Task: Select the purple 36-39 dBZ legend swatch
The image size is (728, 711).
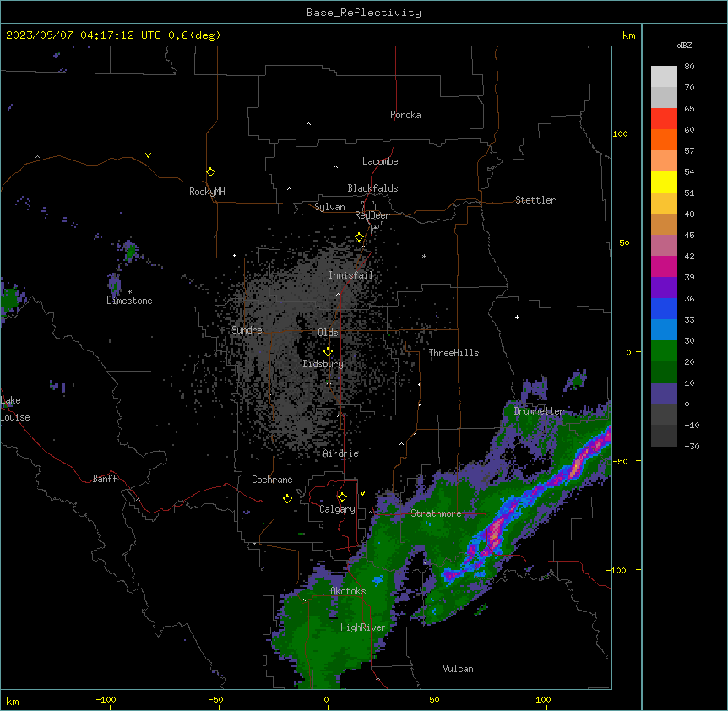Action: [x=664, y=288]
